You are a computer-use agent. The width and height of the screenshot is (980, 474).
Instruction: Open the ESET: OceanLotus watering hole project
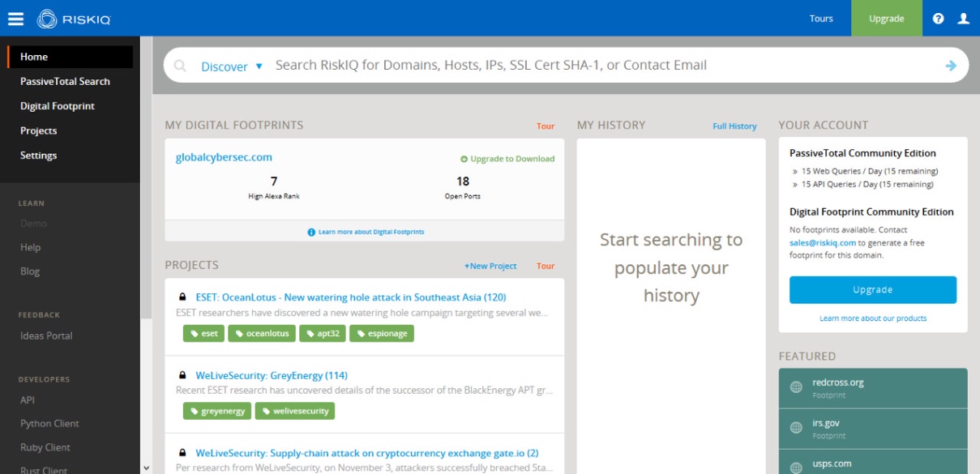351,297
